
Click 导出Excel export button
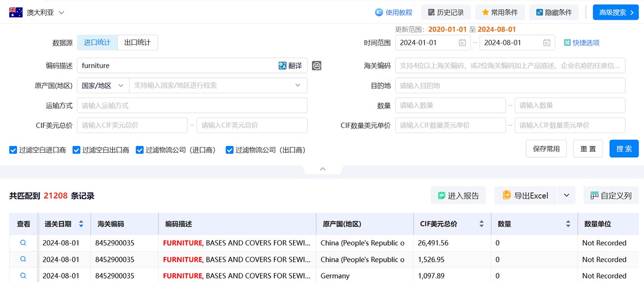point(526,196)
